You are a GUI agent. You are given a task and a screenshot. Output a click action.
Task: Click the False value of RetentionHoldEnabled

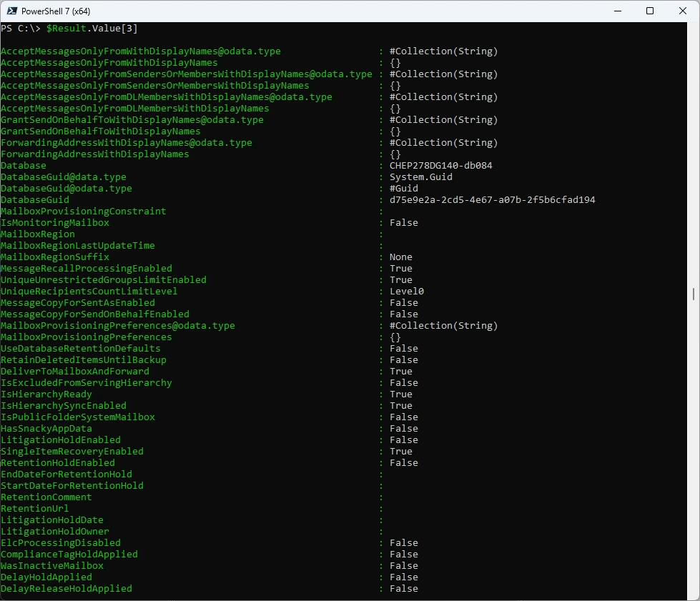[x=403, y=463]
